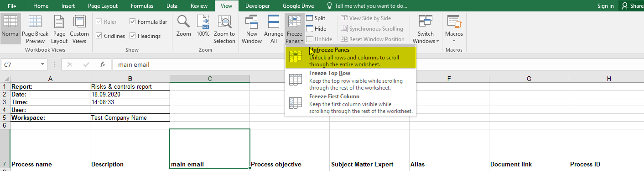644x171 pixels.
Task: Open the Developer tab
Action: [x=258, y=6]
